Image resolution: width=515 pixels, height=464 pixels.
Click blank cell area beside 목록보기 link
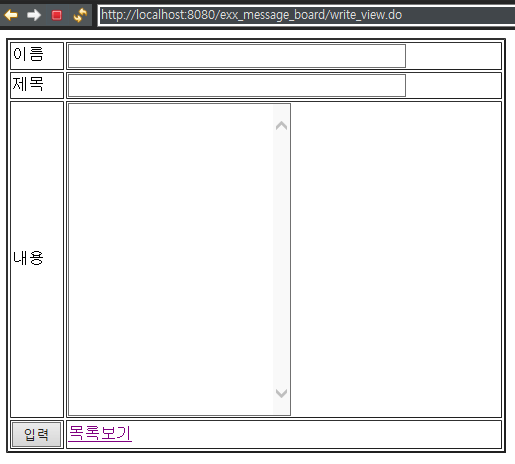tap(317, 434)
